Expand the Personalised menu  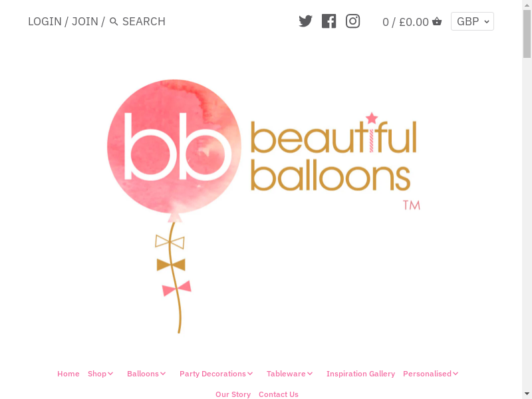click(430, 374)
